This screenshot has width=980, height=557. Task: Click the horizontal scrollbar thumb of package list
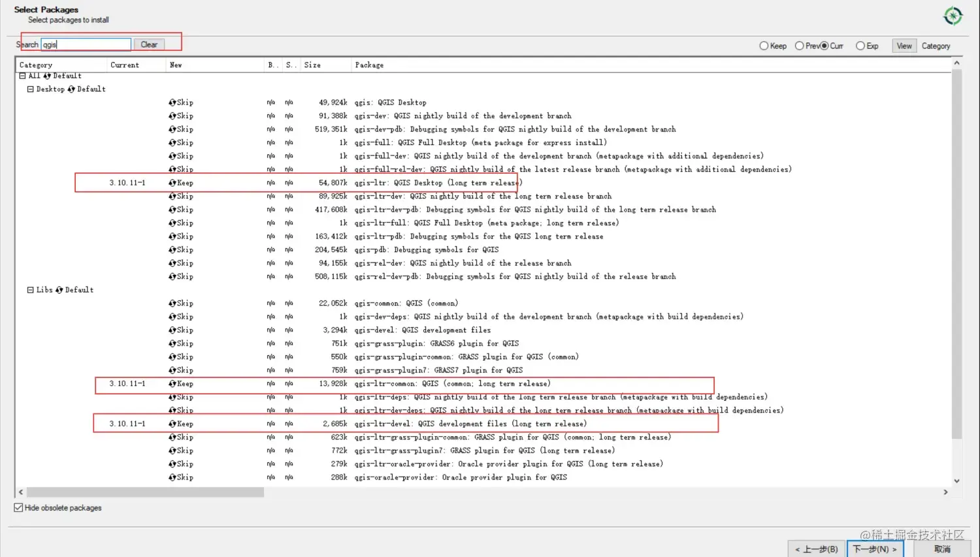point(145,492)
